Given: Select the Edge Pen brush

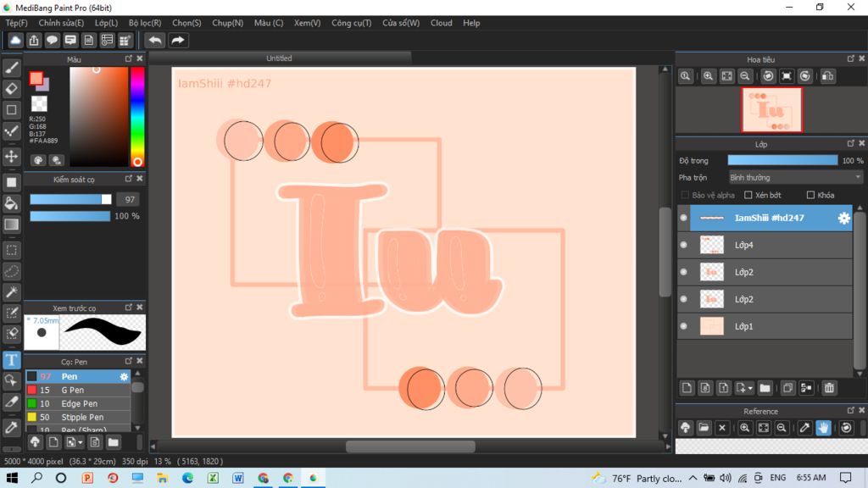Looking at the screenshot, I should [x=78, y=404].
